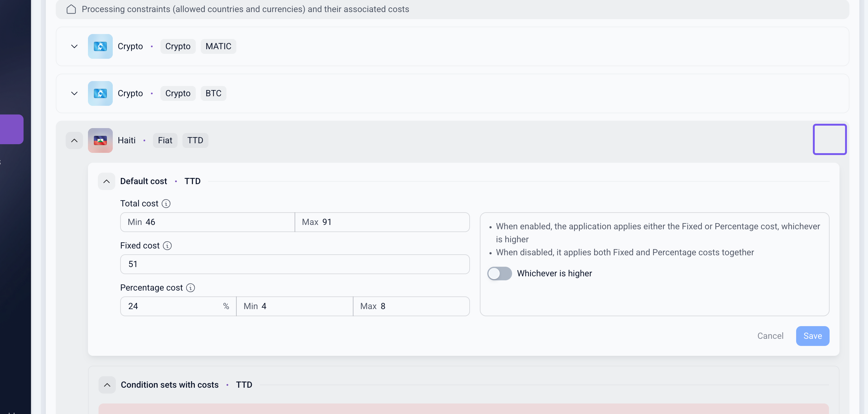Viewport: 868px width, 414px height.
Task: Show info for Percentage cost
Action: tap(191, 288)
